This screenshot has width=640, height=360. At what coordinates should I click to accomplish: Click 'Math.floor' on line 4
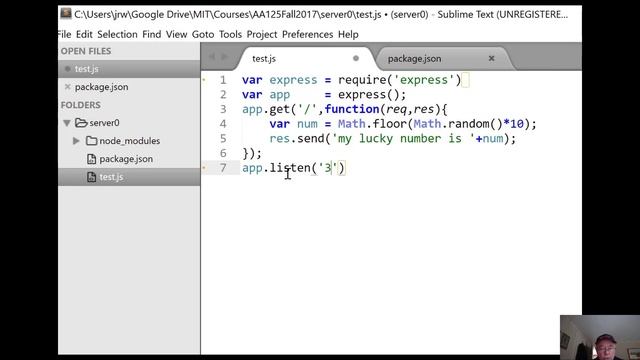pos(372,124)
